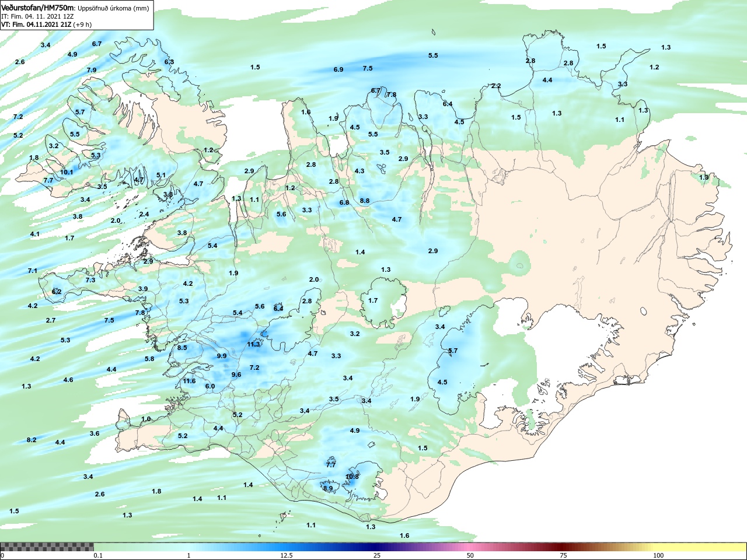This screenshot has height=560, width=747.
Task: Click the 10.1 precipitation value
Action: pyautogui.click(x=67, y=172)
